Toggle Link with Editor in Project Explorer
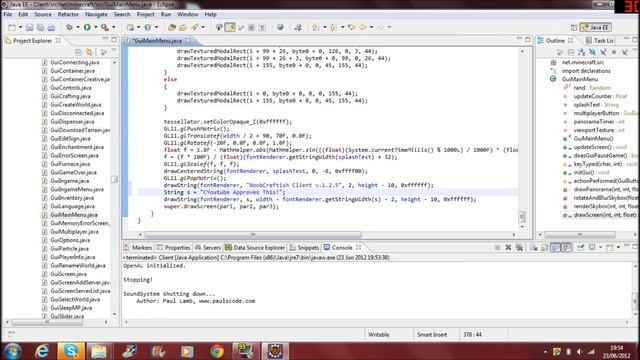The image size is (640, 360). tap(89, 52)
